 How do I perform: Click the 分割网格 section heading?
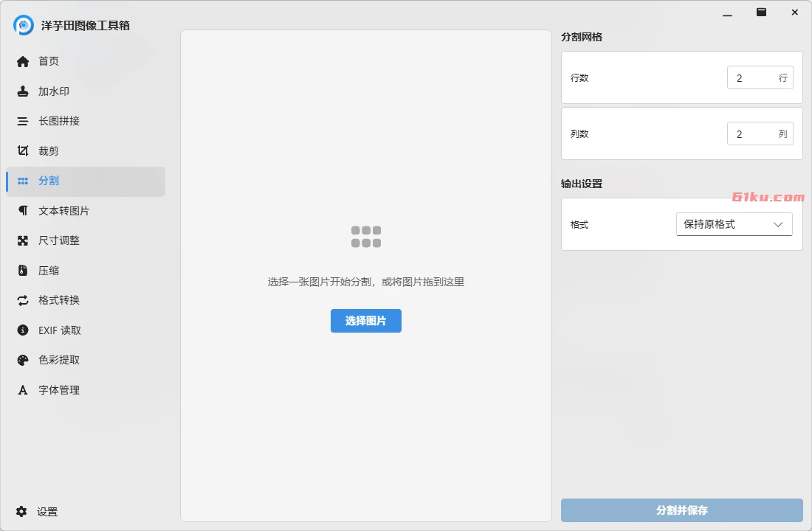(x=582, y=38)
